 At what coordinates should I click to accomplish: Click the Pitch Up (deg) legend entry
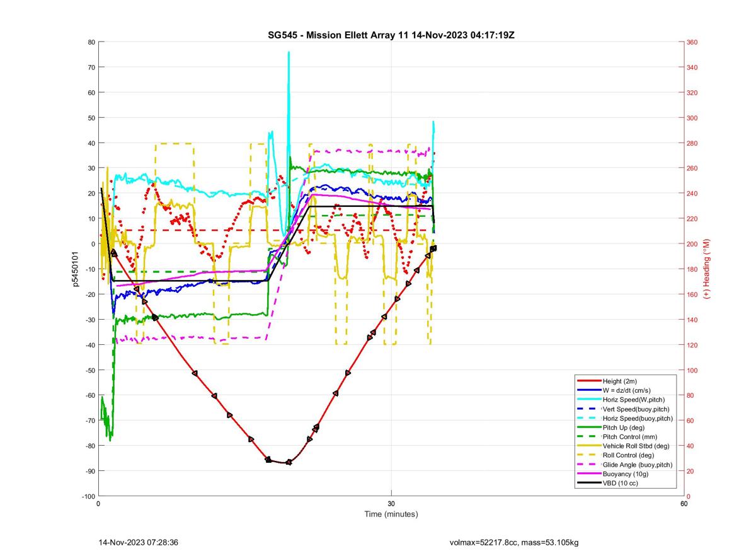coord(624,427)
